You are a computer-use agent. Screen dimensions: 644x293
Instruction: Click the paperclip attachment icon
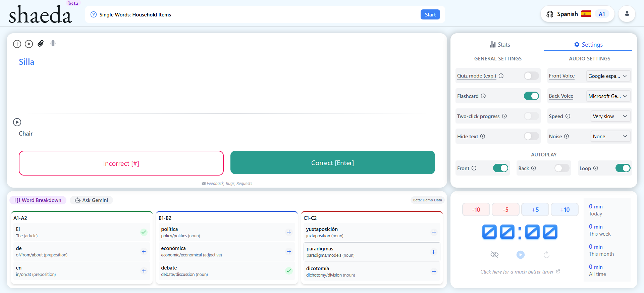click(x=41, y=44)
